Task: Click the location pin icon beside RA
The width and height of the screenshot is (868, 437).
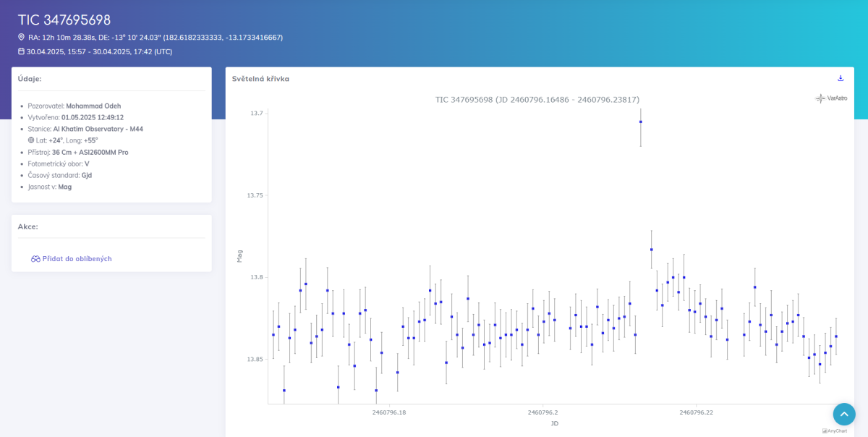Action: [x=21, y=37]
